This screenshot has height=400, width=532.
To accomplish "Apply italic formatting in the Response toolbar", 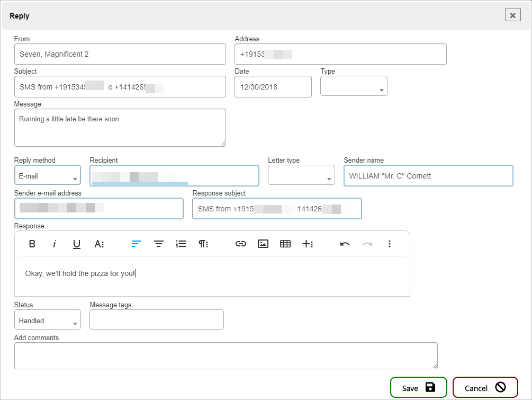I will 54,244.
